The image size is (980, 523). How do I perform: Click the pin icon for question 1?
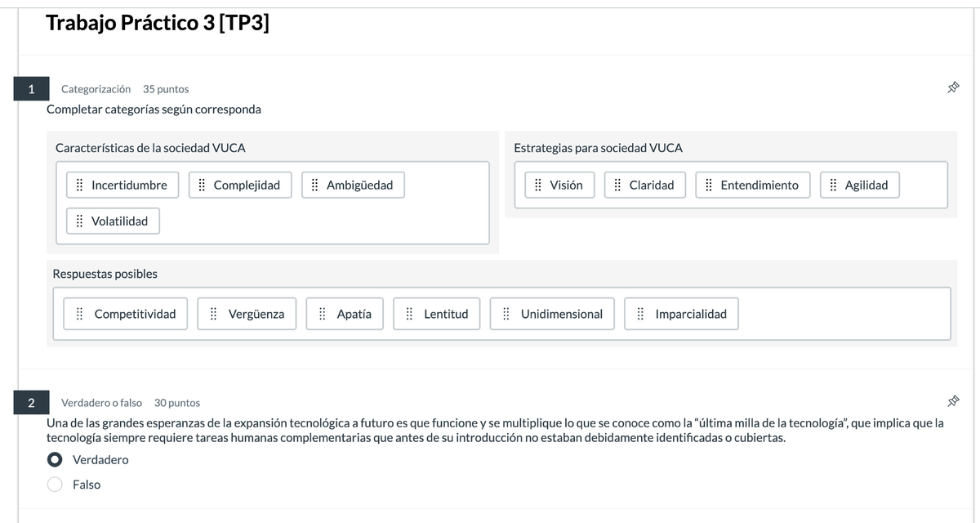click(x=952, y=86)
